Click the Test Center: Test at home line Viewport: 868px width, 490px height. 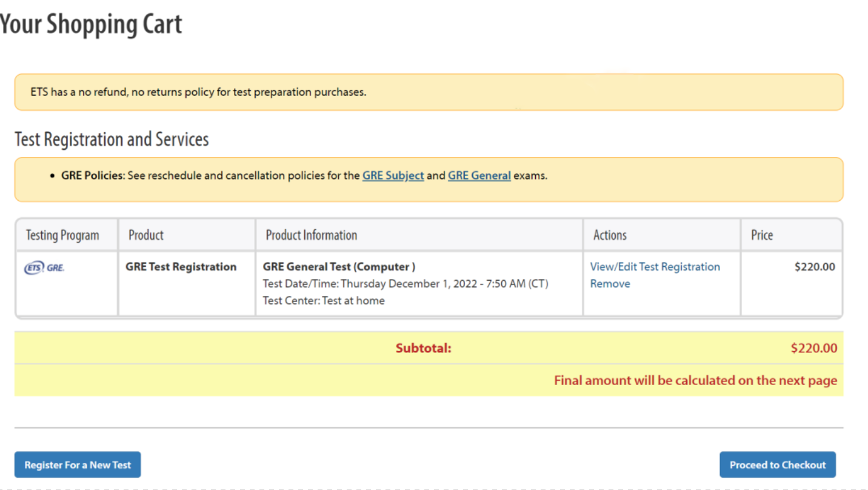(324, 301)
